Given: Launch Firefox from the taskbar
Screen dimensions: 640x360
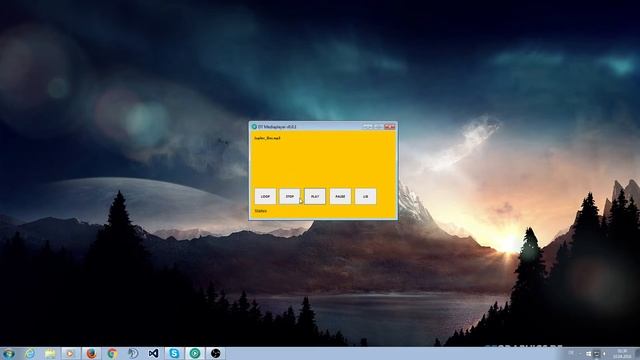Looking at the screenshot, I should [x=91, y=353].
